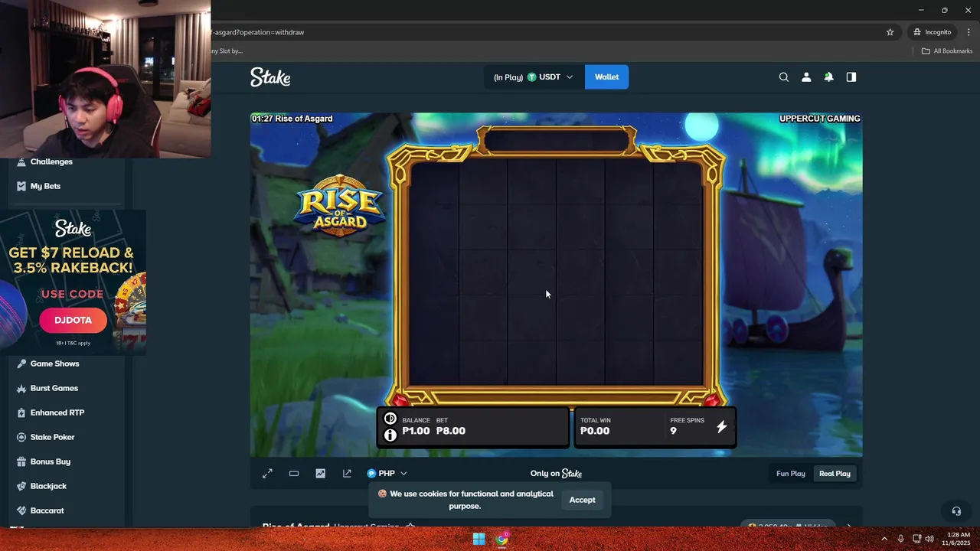
Task: Open Game Shows category
Action: click(54, 364)
